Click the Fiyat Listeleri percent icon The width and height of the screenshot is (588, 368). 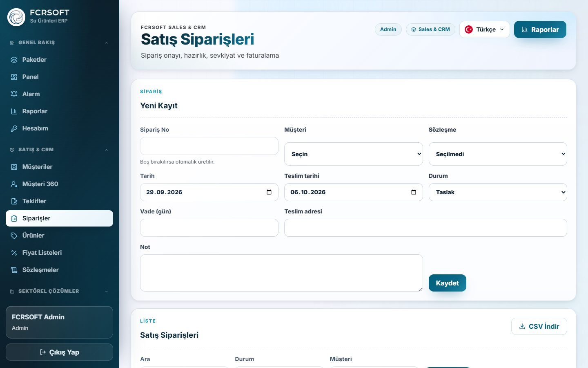pyautogui.click(x=14, y=253)
